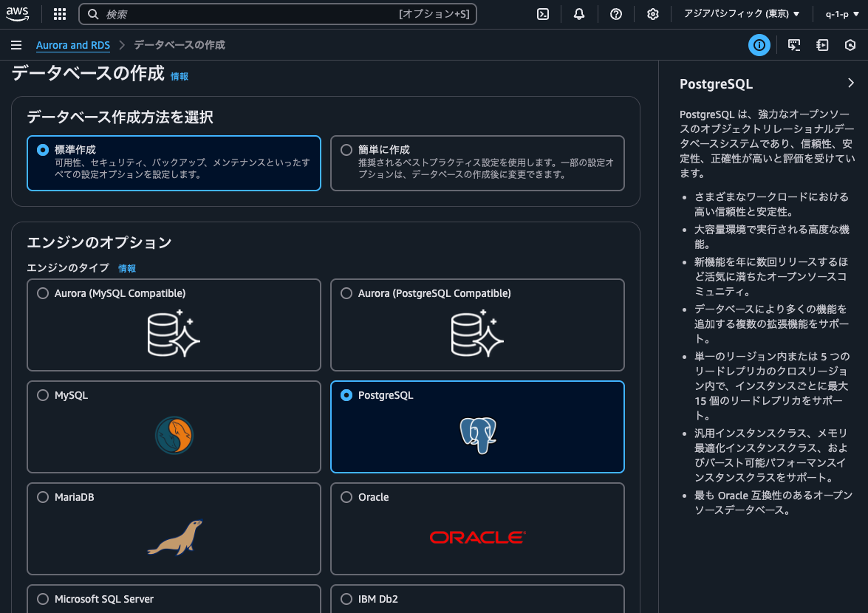Open the AWS home logo
This screenshot has height=613, width=868.
pos(17,14)
